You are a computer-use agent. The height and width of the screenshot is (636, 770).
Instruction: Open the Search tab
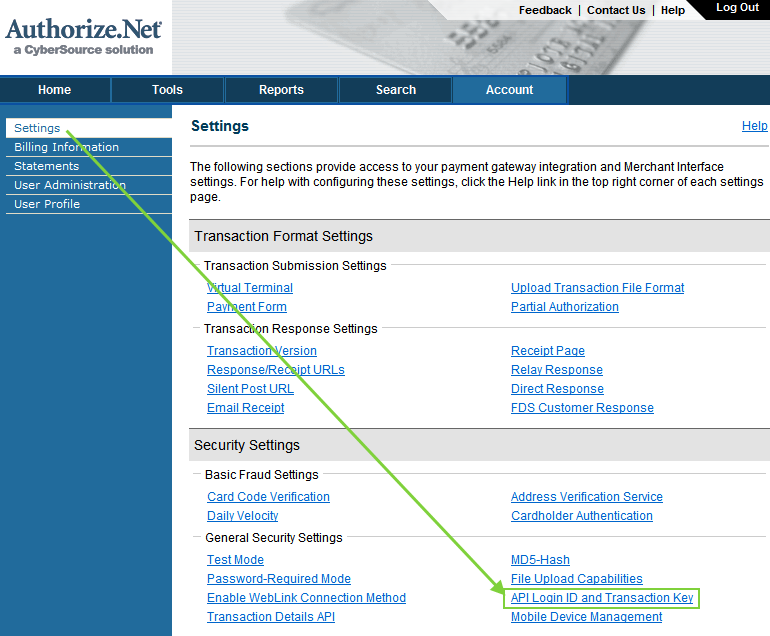pyautogui.click(x=396, y=90)
